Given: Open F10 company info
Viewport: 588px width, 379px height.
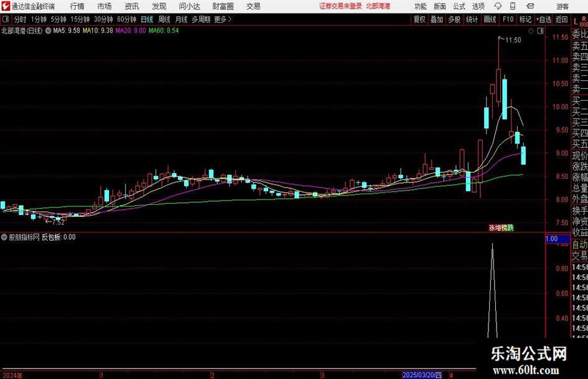Looking at the screenshot, I should (508, 19).
